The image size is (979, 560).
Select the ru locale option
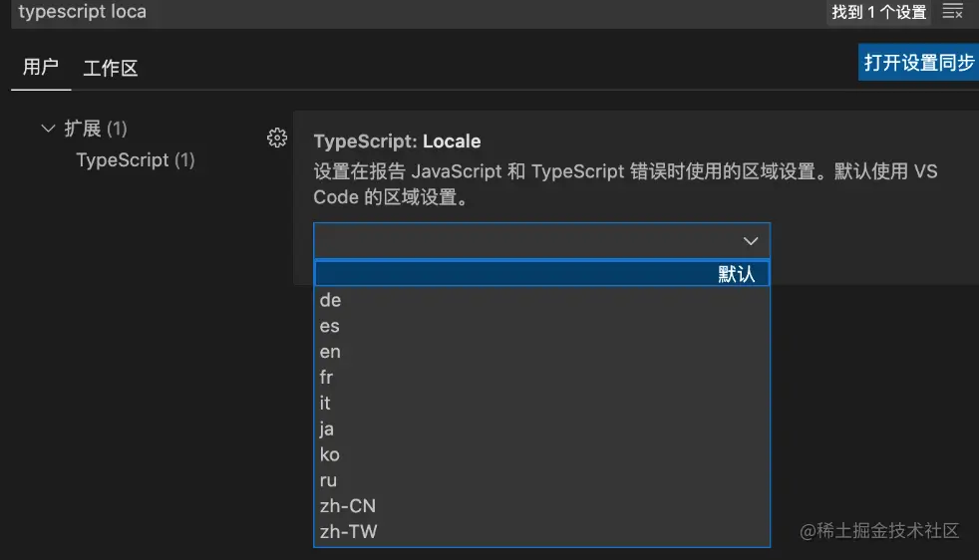pyautogui.click(x=542, y=480)
